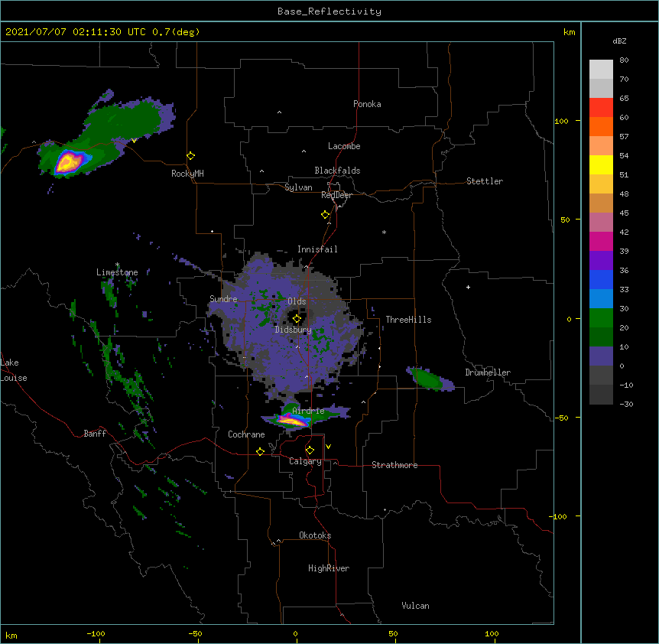Pick the purple 36-39 dBZ legend swatch
The width and height of the screenshot is (659, 644).
(601, 261)
